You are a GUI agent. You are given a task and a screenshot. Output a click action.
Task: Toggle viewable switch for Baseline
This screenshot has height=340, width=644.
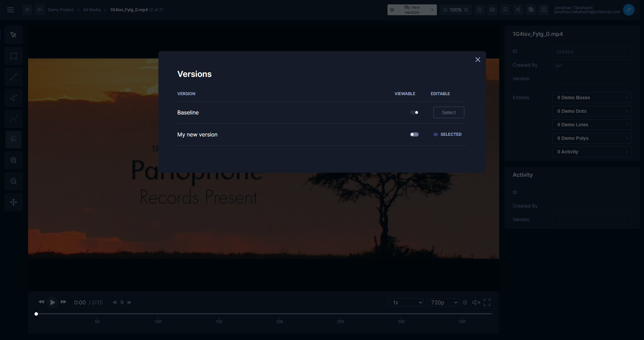click(x=415, y=112)
